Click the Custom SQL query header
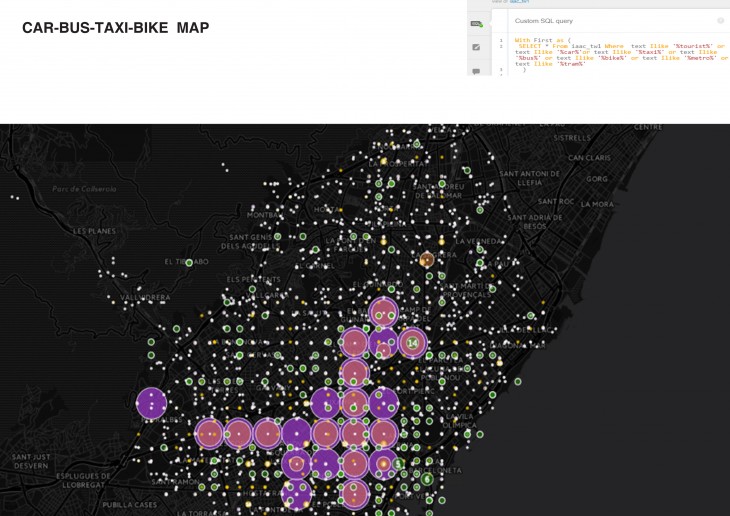The image size is (730, 516). (x=543, y=20)
